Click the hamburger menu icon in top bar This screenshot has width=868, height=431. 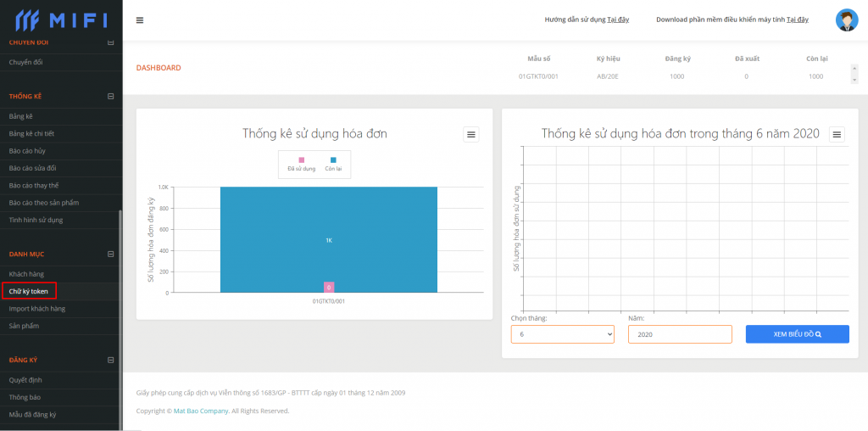coord(140,20)
